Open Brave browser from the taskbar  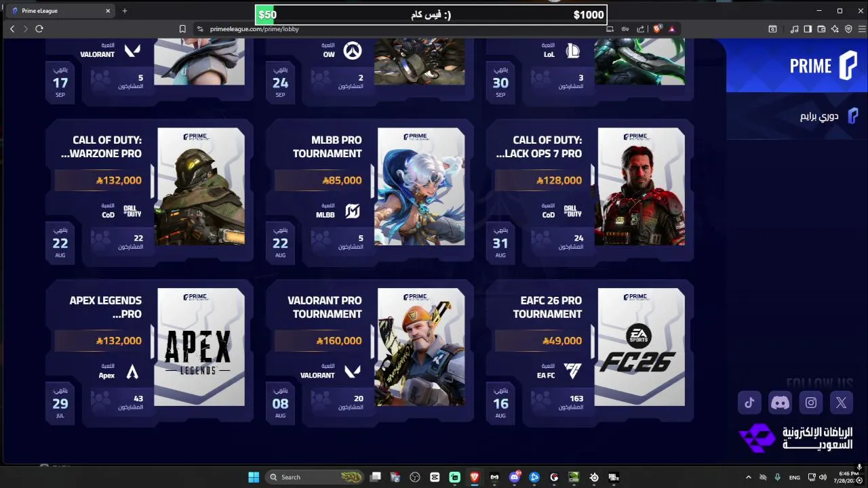(475, 477)
